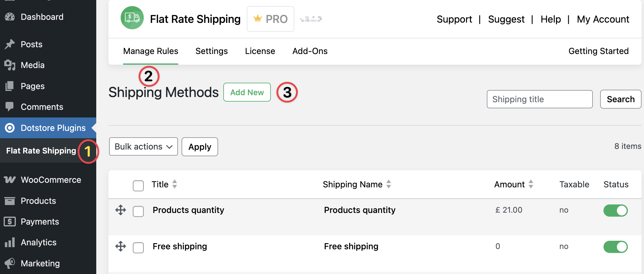Click the move handle for Free shipping
Screen dimensions: 644x274
[121, 246]
